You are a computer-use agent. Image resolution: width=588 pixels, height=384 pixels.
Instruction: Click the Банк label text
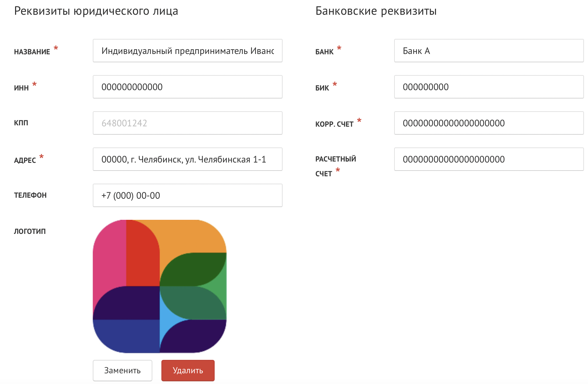[x=324, y=52]
